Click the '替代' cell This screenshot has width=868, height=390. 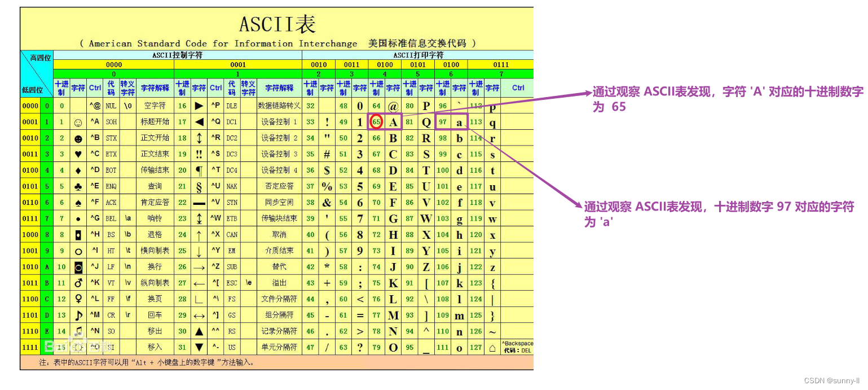[x=279, y=266]
